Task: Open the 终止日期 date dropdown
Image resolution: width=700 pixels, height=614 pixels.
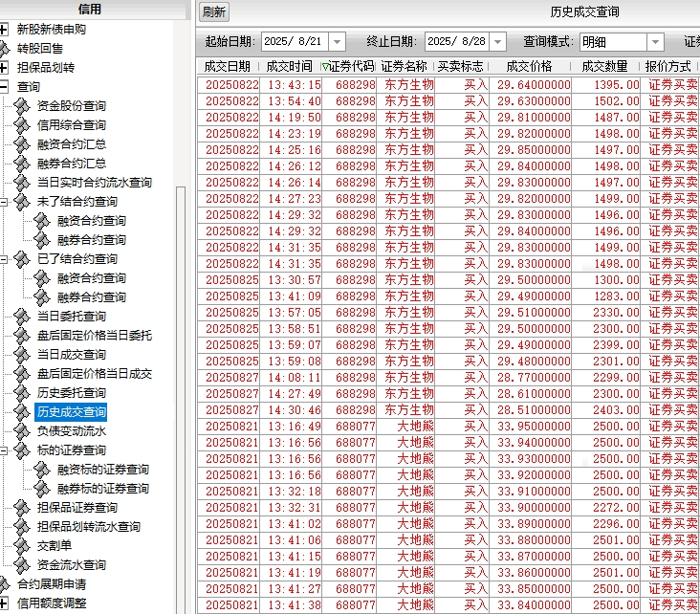Action: [x=497, y=42]
